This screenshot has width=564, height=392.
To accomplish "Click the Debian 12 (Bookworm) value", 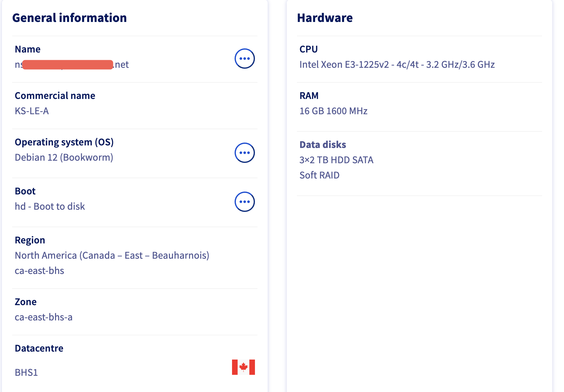I will 64,157.
